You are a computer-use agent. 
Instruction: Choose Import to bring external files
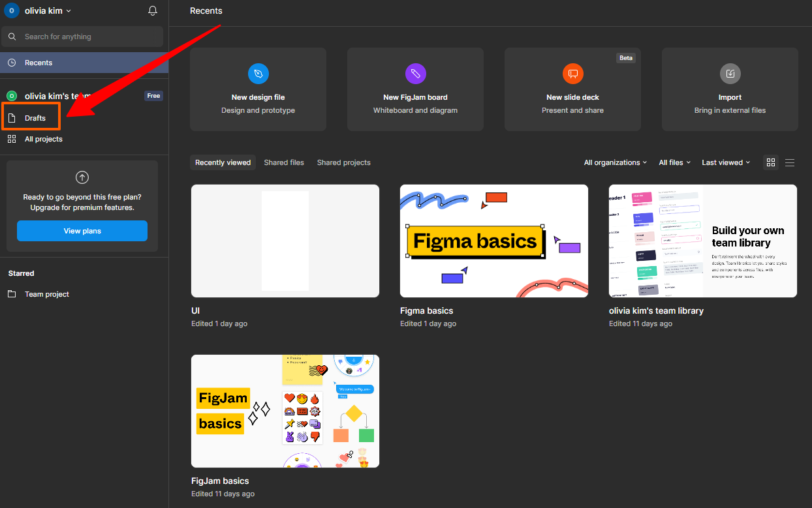[x=730, y=89]
